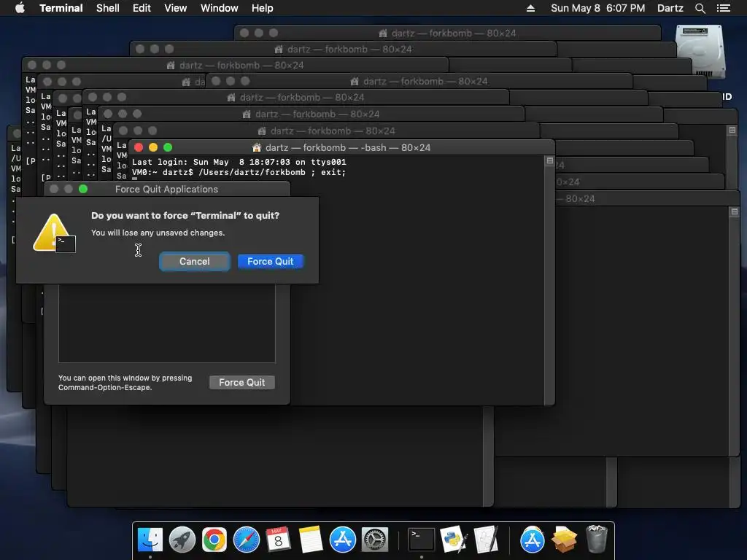Open the Help menu

[x=263, y=8]
